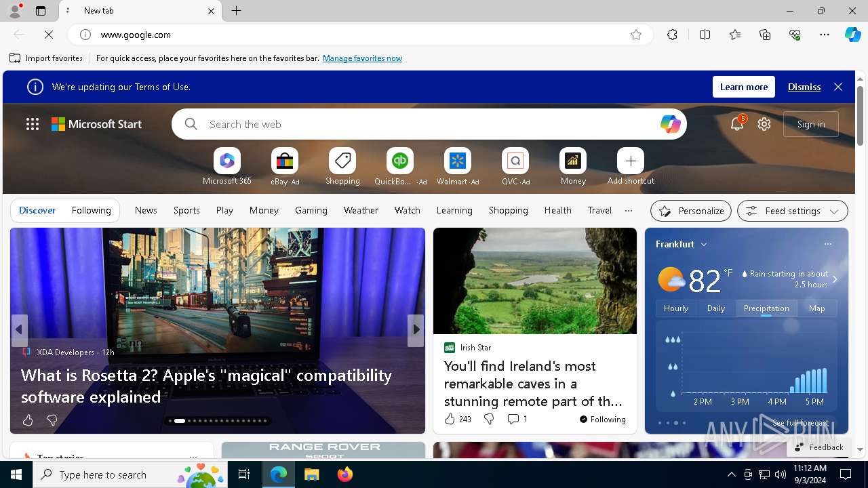
Task: Switch weather view to Daily
Action: click(x=716, y=308)
